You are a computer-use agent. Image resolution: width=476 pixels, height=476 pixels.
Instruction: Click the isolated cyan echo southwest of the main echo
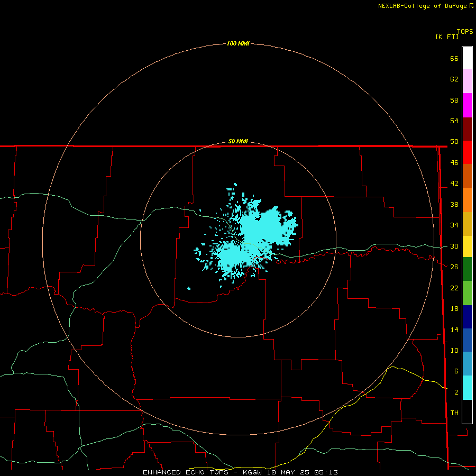(189, 288)
